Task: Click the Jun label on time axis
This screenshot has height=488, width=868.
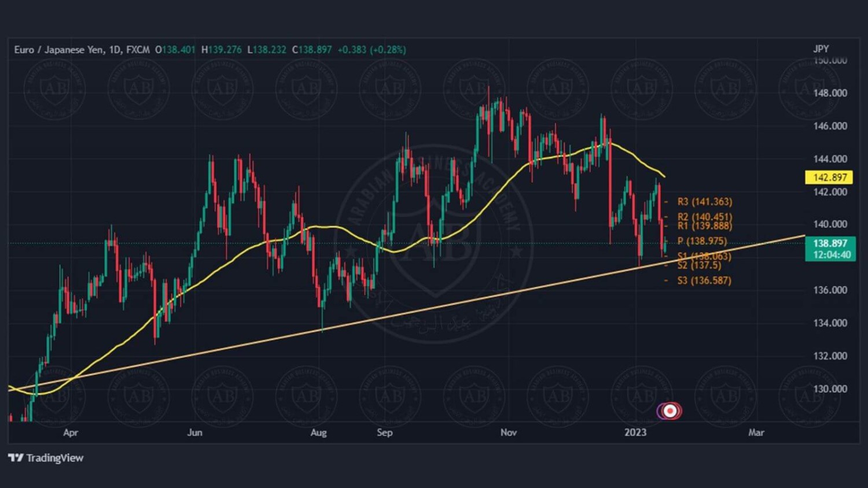Action: 195,432
